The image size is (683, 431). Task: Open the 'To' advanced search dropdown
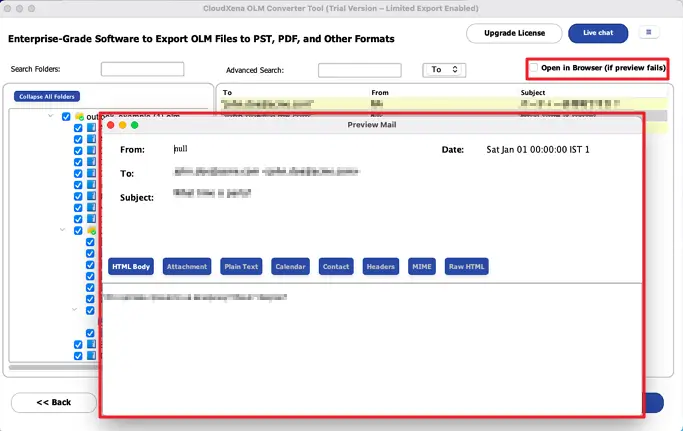(x=444, y=70)
